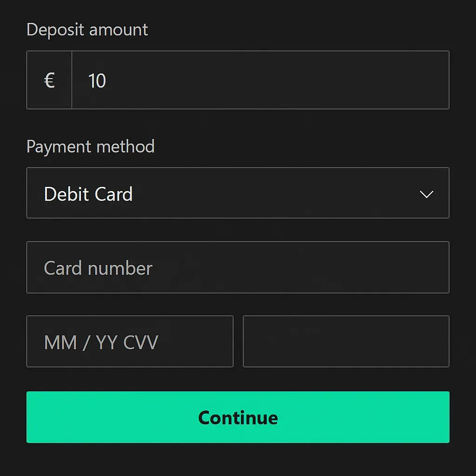Viewport: 476px width, 476px height.
Task: Click the "Deposit amount" label
Action: 87,30
